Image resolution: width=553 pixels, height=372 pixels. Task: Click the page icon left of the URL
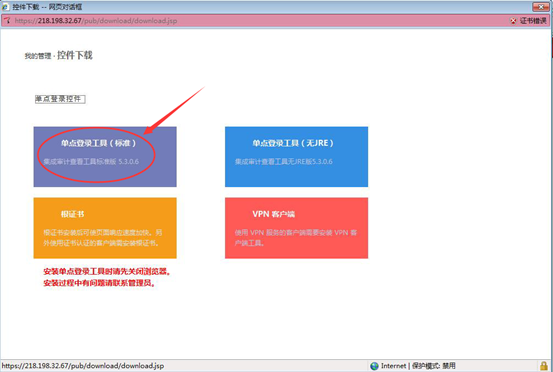pos(7,20)
